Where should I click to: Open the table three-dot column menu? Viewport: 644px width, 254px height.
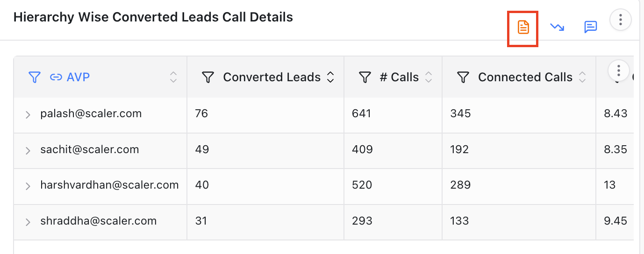point(619,71)
